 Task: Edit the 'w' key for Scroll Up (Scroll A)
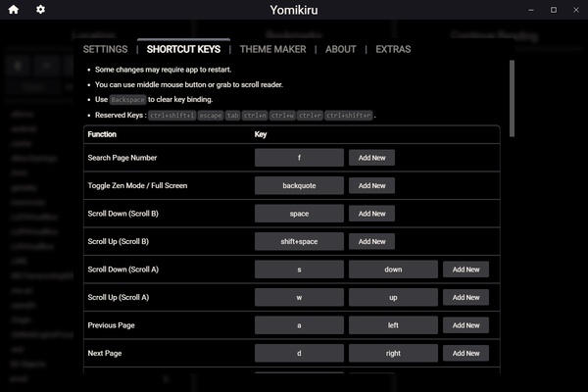click(299, 298)
